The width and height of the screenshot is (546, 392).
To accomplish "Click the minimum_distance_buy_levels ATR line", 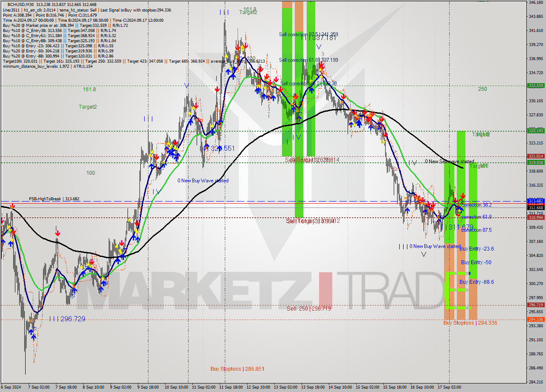I will 48,66.
